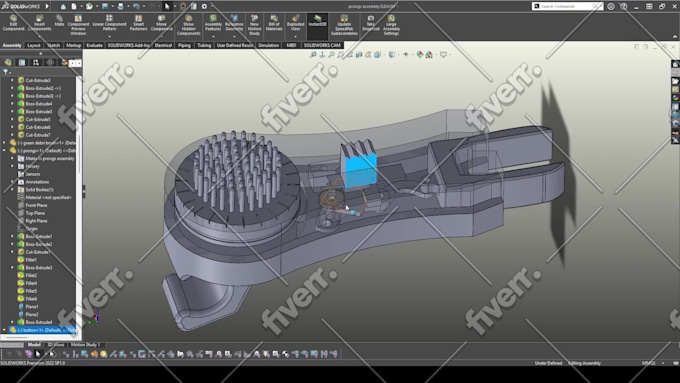Click the Exploded View tool
This screenshot has width=680, height=383.
[295, 23]
